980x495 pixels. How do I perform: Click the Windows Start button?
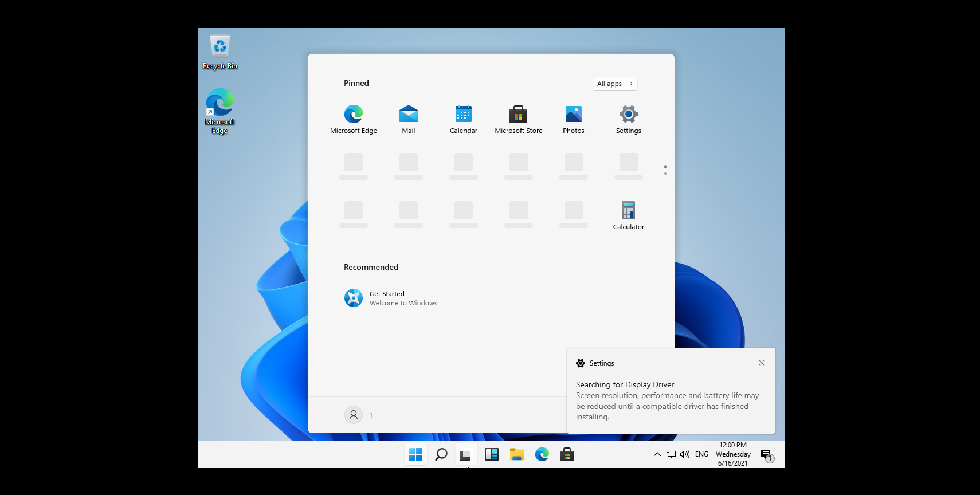point(416,455)
